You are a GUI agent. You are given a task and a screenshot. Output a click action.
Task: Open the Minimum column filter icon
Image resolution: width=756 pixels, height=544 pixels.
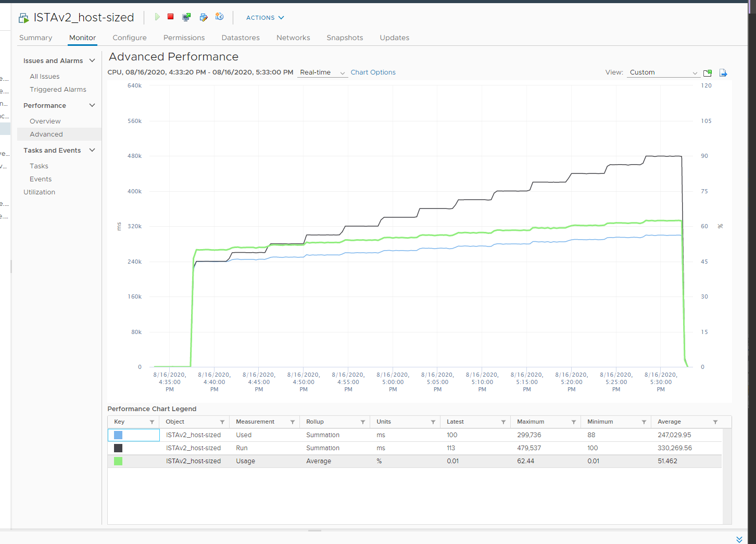[x=644, y=422]
